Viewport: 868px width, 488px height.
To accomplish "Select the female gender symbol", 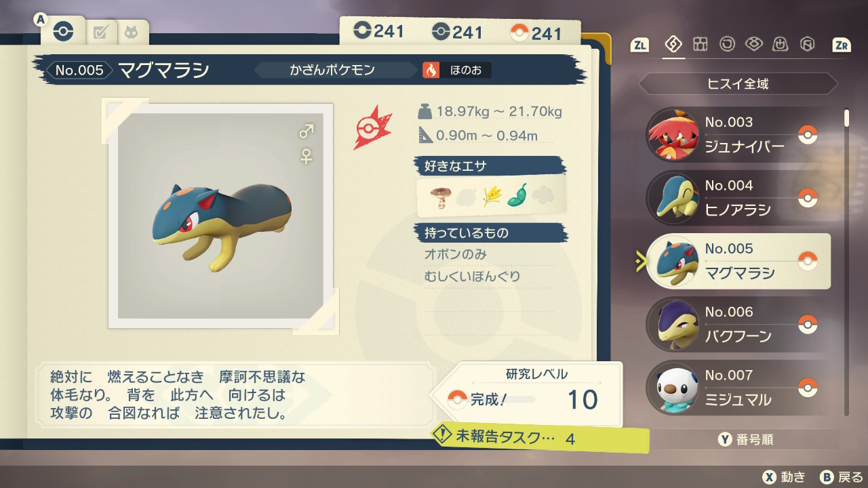I will 307,157.
